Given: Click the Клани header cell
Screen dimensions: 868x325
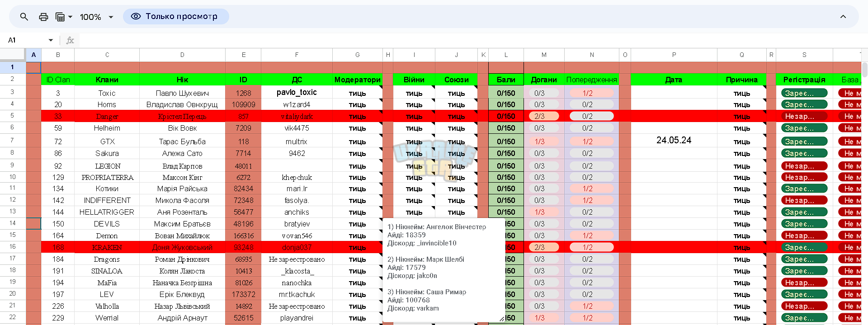Looking at the screenshot, I should click(x=107, y=80).
